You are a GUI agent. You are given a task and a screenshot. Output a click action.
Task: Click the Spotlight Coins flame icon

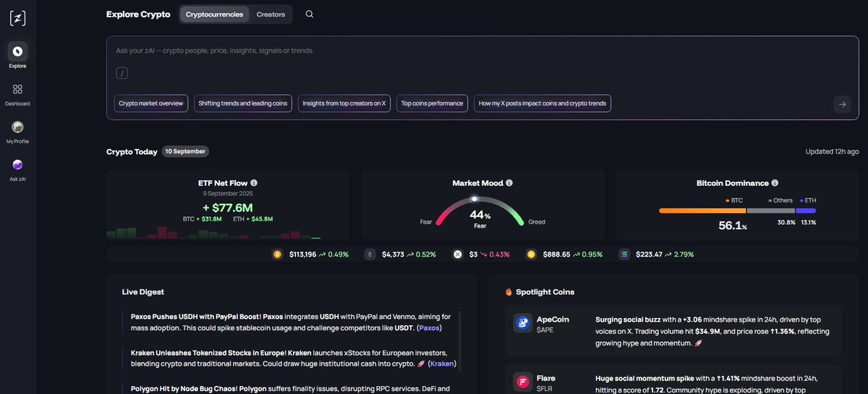tap(509, 292)
